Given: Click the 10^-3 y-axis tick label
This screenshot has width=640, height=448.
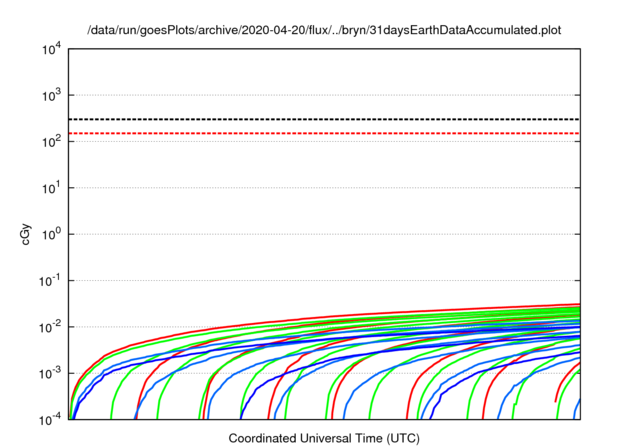Looking at the screenshot, I should point(50,373).
